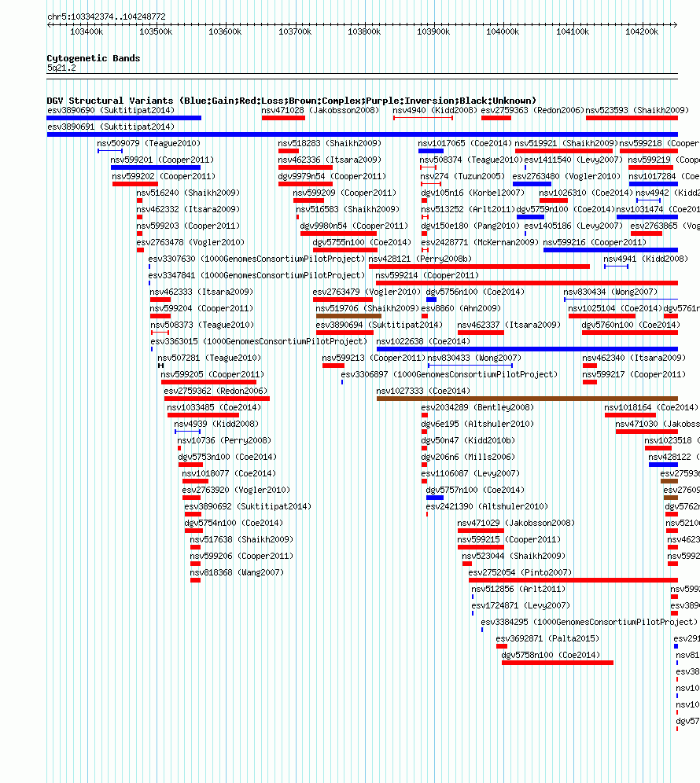This screenshot has height=783, width=700.
Task: Click dgv5753n100 (Coe2014) label
Action: click(227, 457)
